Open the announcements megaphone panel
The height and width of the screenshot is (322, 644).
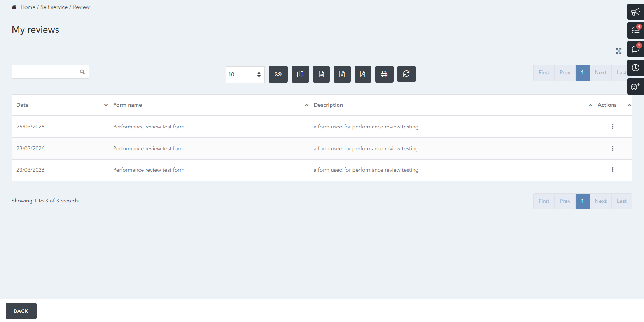(635, 12)
